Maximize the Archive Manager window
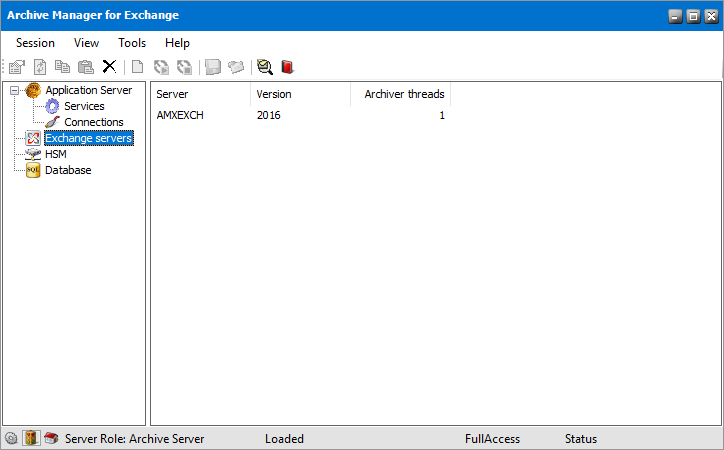 (x=693, y=16)
